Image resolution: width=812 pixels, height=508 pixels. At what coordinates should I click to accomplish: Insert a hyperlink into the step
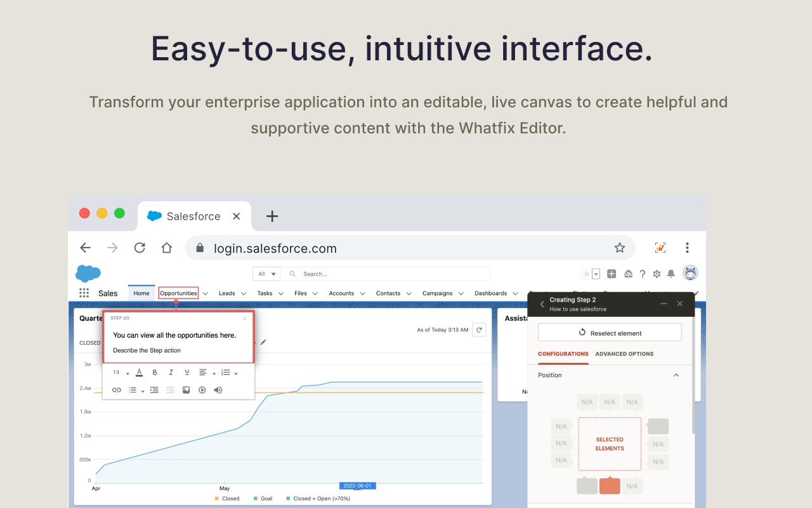(x=117, y=390)
